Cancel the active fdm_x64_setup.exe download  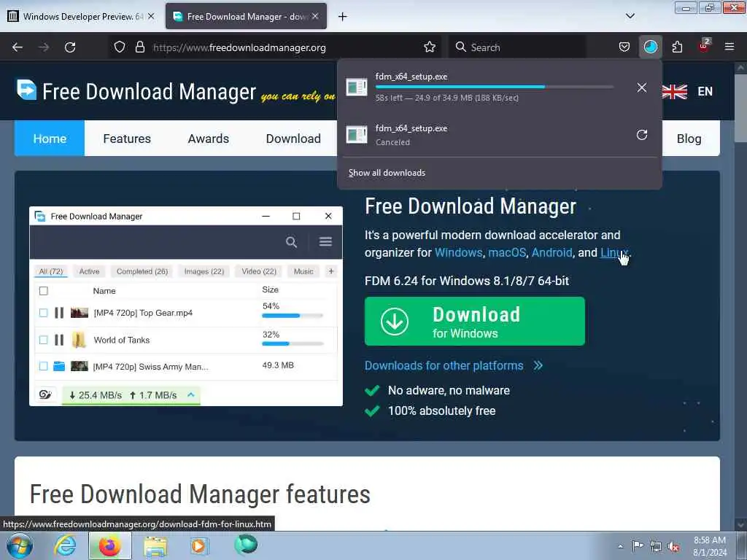point(642,87)
